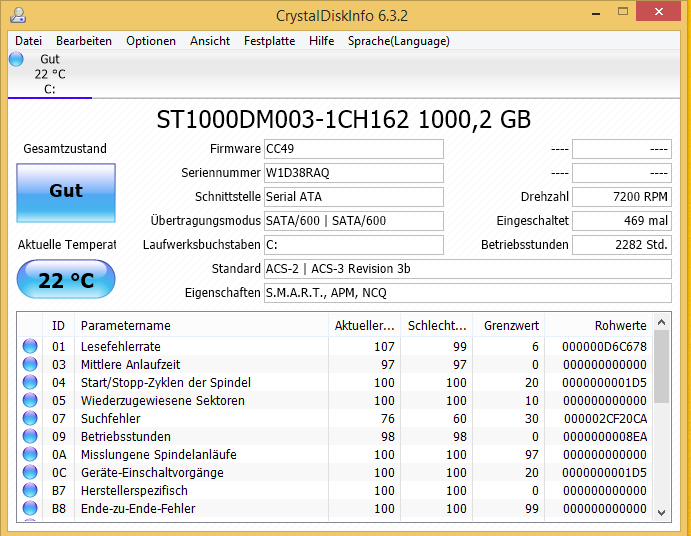This screenshot has height=536, width=691.
Task: Click the Standard field ACS-2 | ACS-3 Revision 3b
Action: [468, 269]
